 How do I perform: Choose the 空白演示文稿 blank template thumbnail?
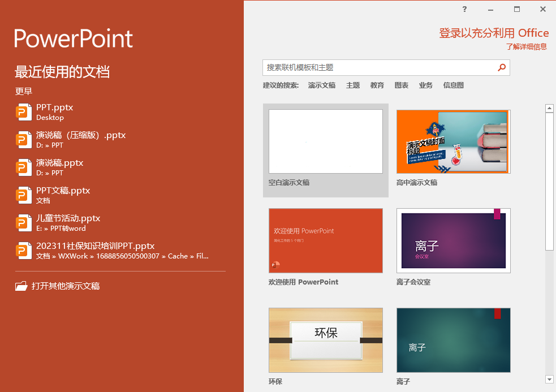[x=326, y=141]
